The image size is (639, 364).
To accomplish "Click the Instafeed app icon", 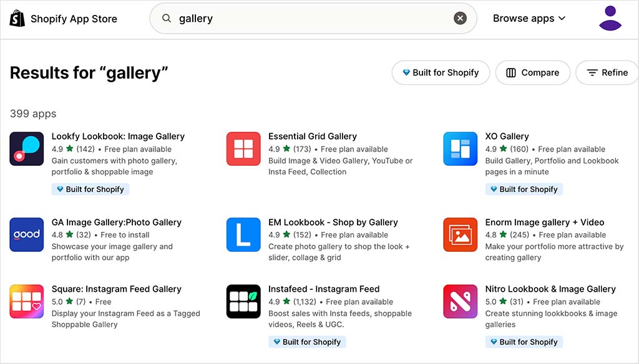I will coord(243,302).
